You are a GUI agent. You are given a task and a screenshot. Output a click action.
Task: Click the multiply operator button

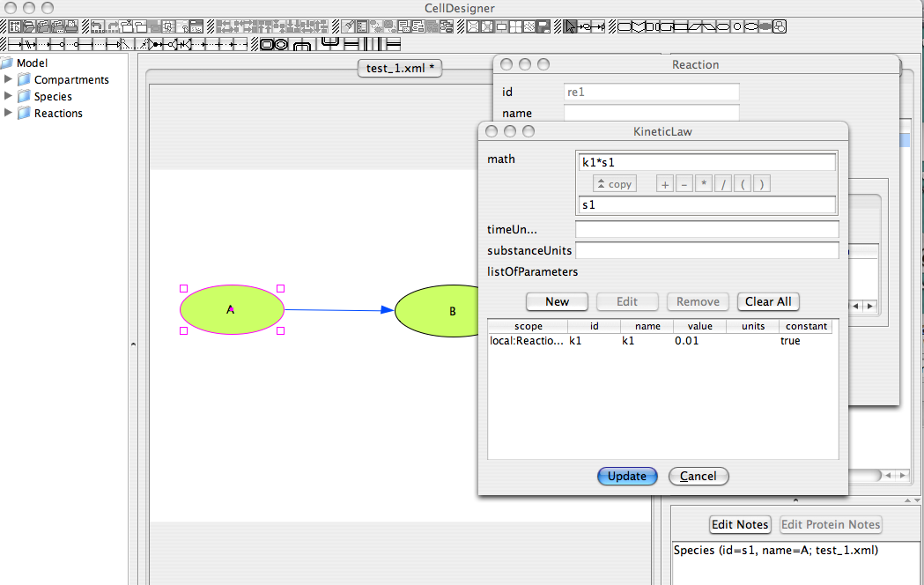tap(704, 184)
